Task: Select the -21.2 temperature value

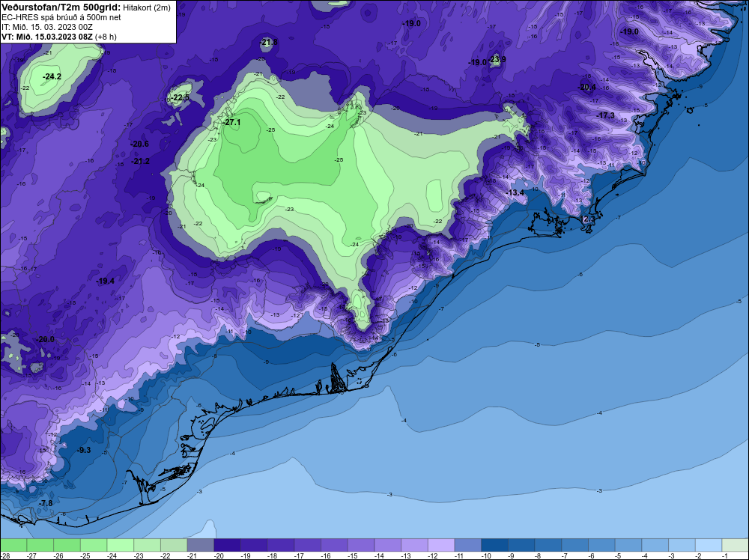Action: click(141, 162)
